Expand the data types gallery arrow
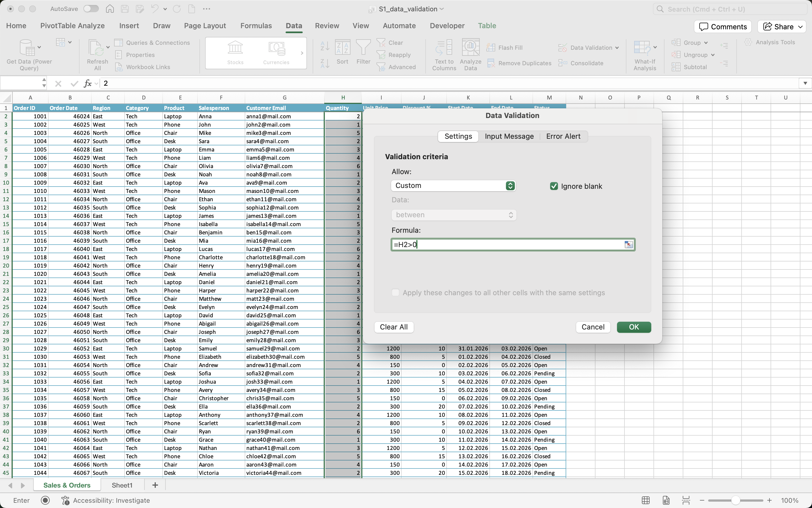 coord(302,53)
